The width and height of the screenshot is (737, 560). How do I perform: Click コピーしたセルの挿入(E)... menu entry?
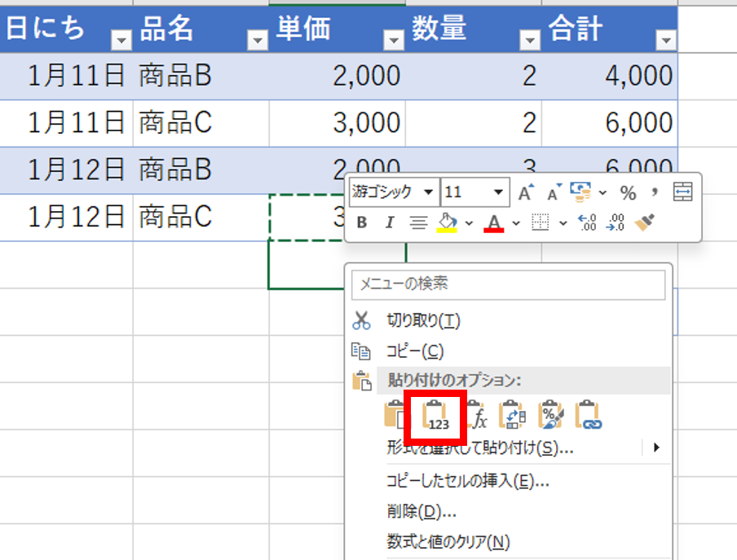point(467,481)
